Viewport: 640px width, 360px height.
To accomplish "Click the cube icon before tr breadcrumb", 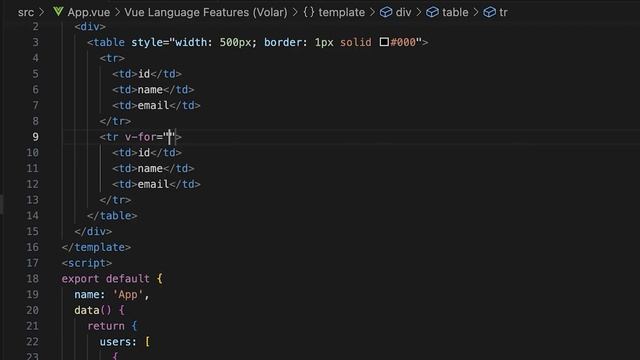I will pos(489,12).
